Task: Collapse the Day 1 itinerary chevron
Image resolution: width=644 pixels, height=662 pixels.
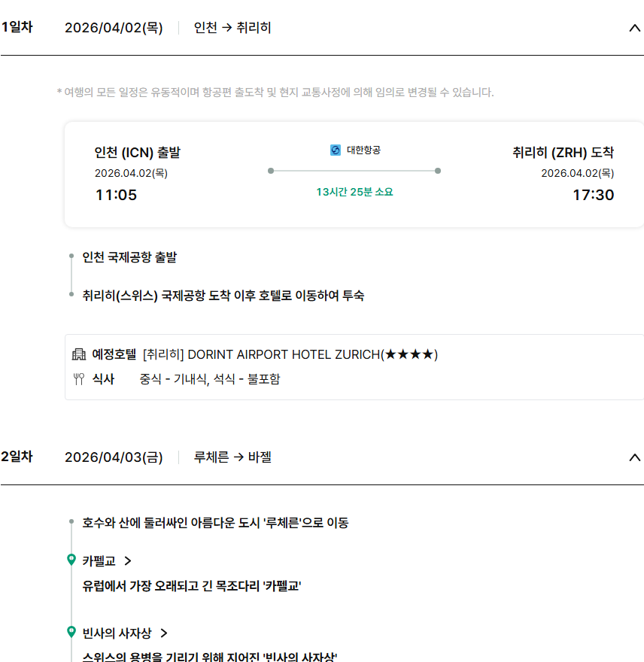Action: tap(634, 29)
